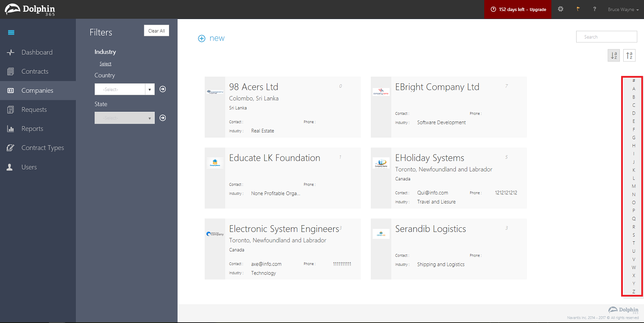
Task: Jump to # in the alphabet index
Action: pos(634,81)
